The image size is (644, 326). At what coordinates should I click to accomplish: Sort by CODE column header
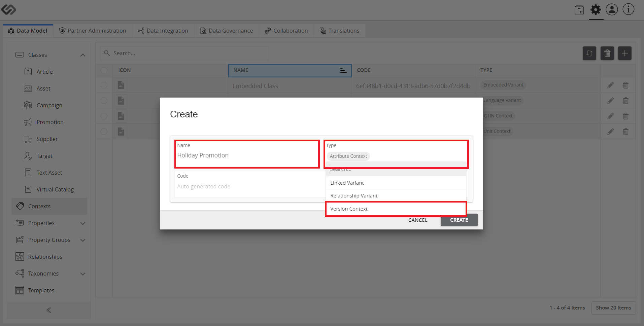413,70
